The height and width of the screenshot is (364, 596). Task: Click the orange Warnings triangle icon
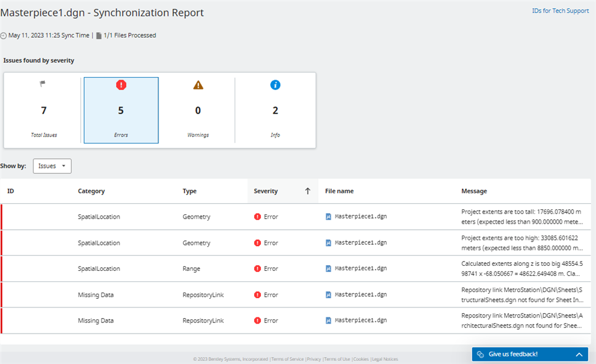(x=198, y=85)
